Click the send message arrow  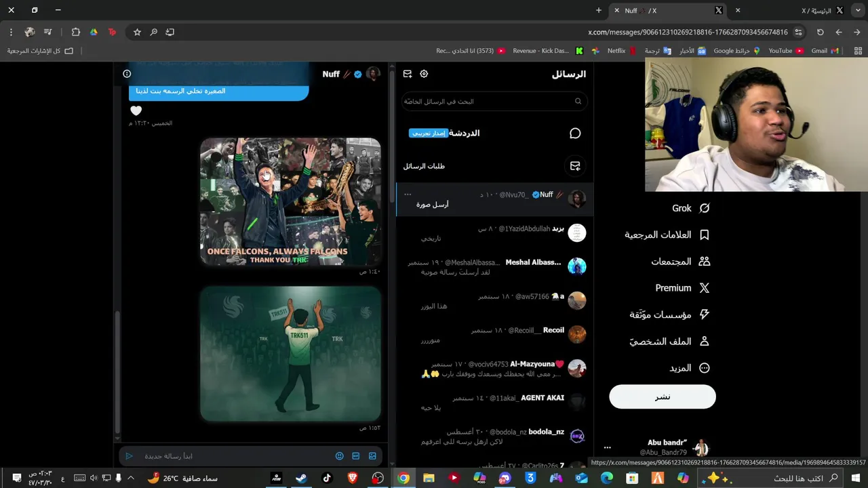pyautogui.click(x=129, y=456)
